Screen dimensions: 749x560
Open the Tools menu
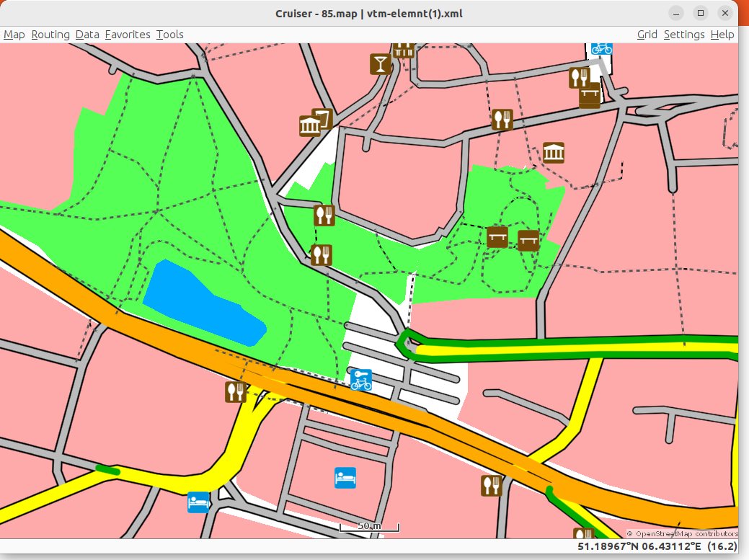tap(170, 35)
